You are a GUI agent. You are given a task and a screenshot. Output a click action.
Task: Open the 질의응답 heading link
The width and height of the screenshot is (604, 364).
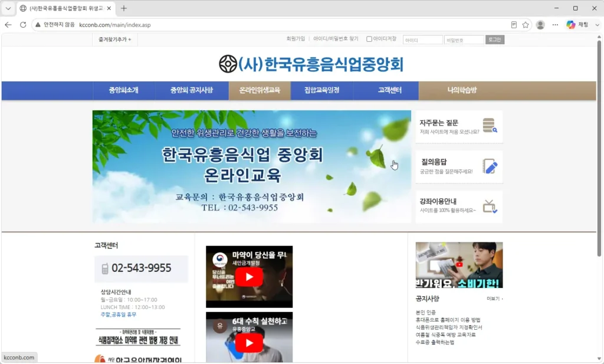pyautogui.click(x=434, y=162)
